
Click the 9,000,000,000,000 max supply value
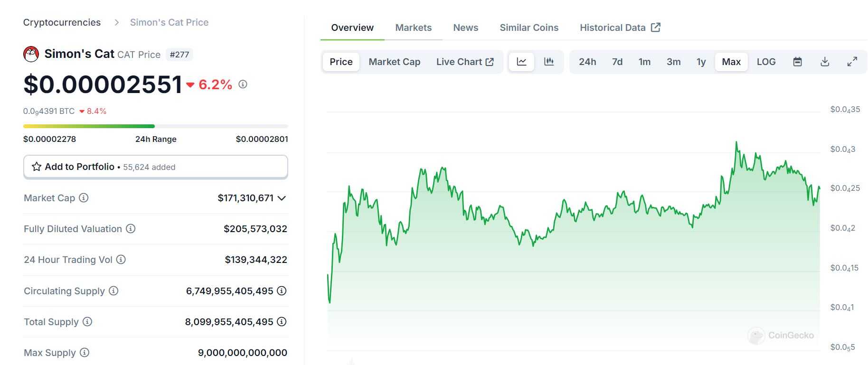tap(243, 353)
